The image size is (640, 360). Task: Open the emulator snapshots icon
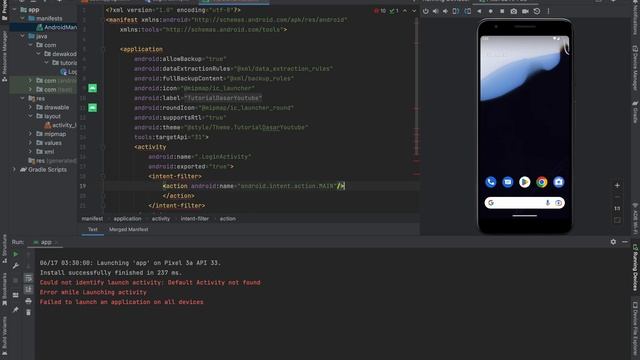(537, 11)
